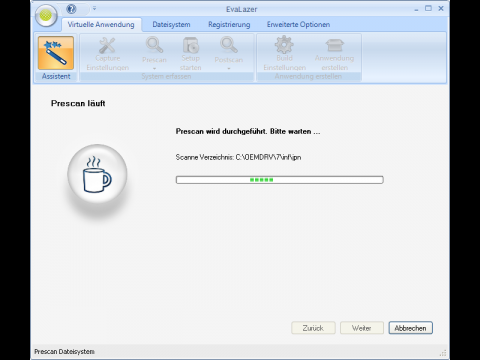Launch Setup starten in ribbon

coord(190,54)
